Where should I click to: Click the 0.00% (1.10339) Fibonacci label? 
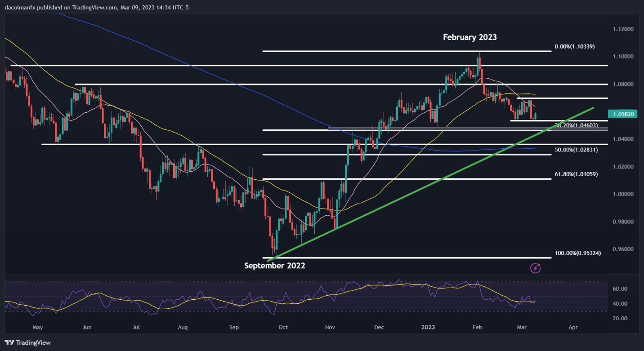[x=575, y=46]
